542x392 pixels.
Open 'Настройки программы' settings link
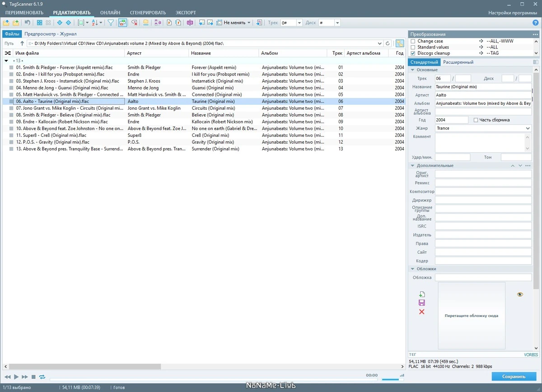click(513, 13)
